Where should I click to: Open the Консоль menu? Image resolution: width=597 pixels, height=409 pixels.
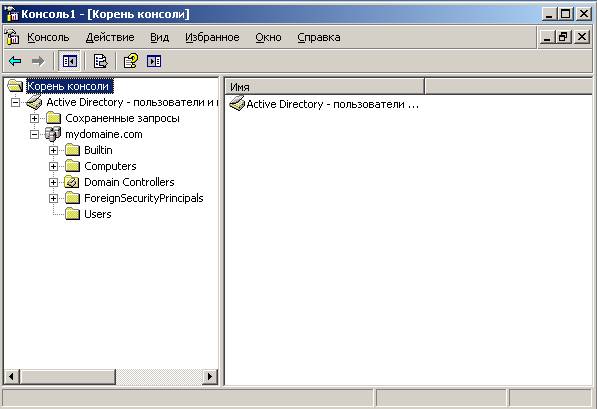click(x=48, y=37)
